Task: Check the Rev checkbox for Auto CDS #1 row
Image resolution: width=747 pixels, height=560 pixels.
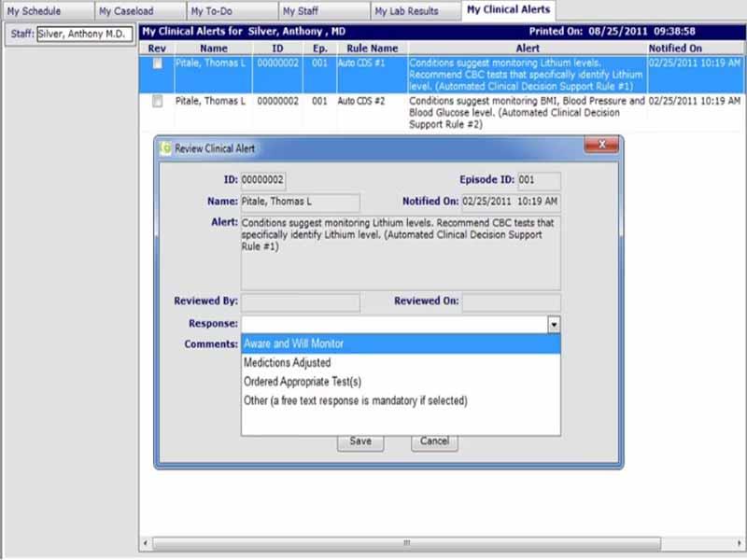Action: [x=157, y=63]
